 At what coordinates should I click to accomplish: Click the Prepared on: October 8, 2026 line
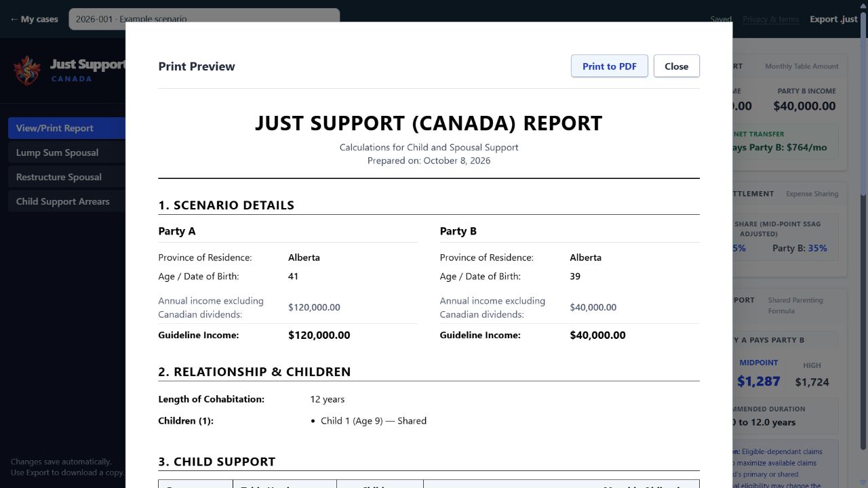pyautogui.click(x=429, y=161)
